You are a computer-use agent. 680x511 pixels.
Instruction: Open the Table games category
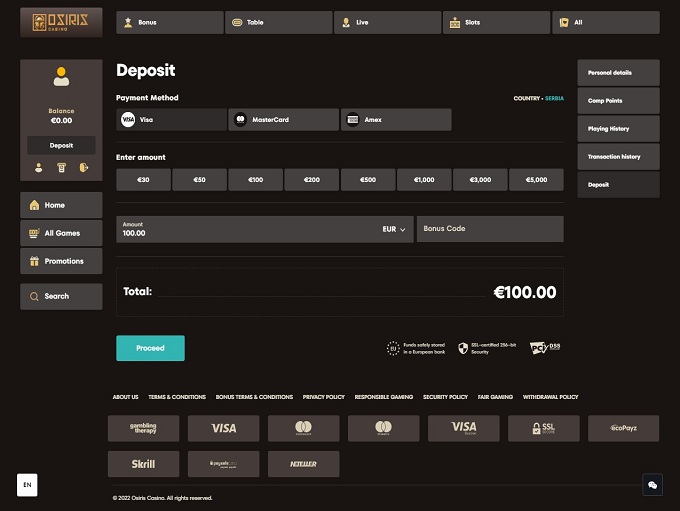tap(279, 22)
